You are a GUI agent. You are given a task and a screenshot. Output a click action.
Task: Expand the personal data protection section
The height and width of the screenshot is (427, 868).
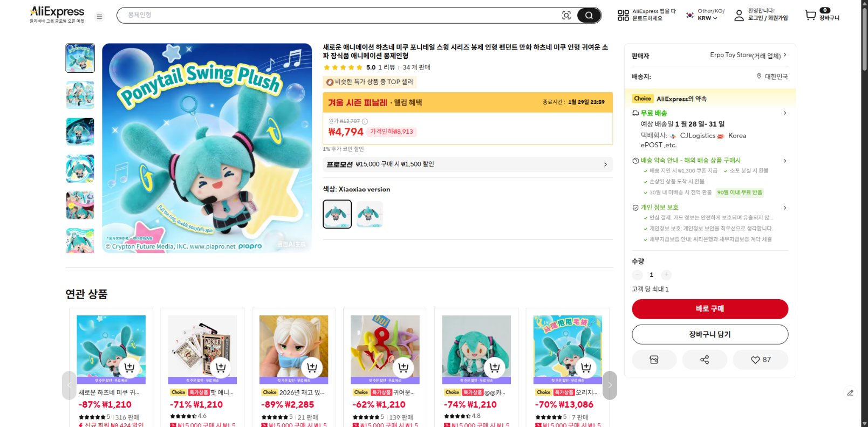[x=785, y=208]
